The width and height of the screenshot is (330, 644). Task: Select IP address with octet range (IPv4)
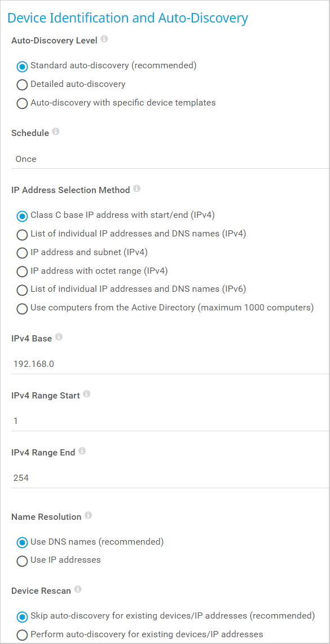click(x=93, y=271)
